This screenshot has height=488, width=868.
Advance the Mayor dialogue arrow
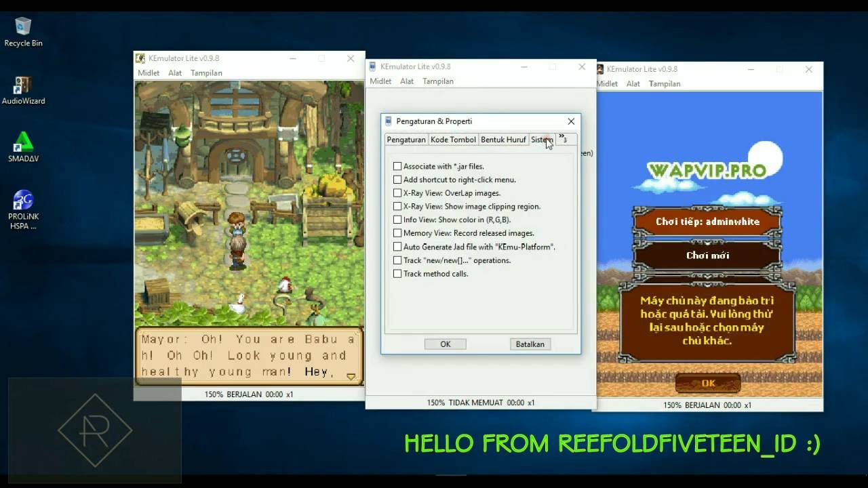pyautogui.click(x=351, y=377)
